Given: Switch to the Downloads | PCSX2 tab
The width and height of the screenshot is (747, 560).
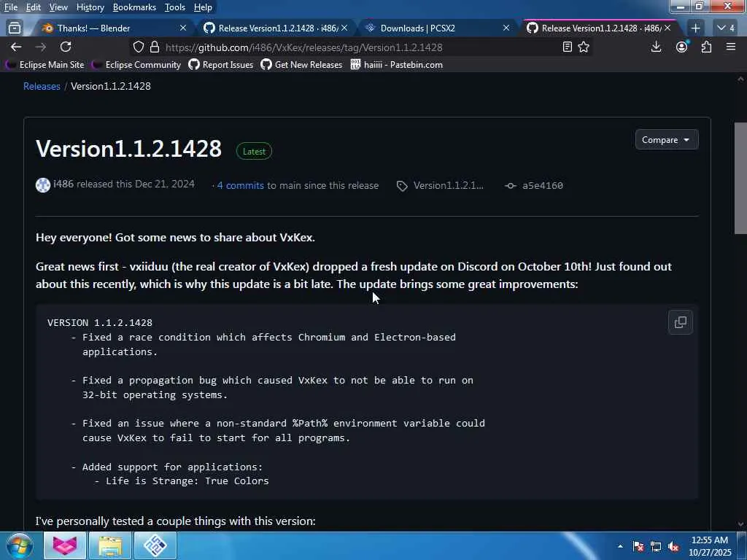Looking at the screenshot, I should coord(436,28).
